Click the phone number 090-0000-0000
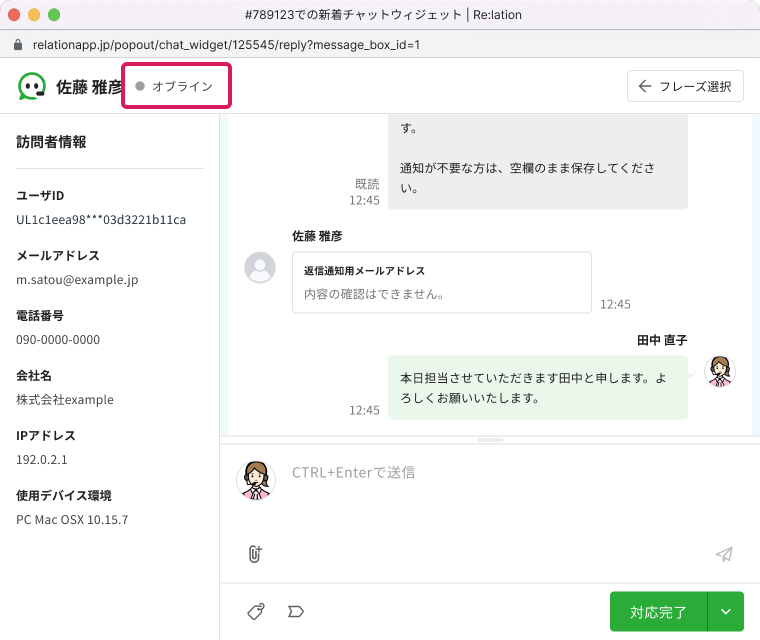The width and height of the screenshot is (760, 640). (58, 339)
